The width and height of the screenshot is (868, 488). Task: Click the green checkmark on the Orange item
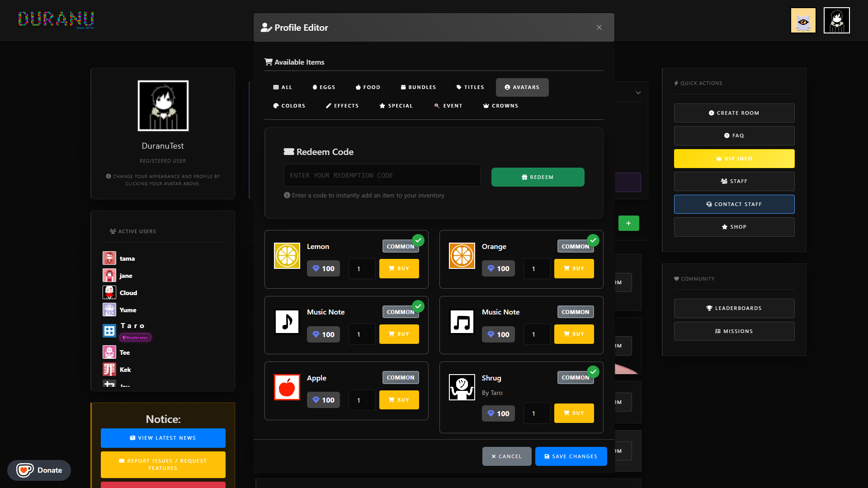593,240
